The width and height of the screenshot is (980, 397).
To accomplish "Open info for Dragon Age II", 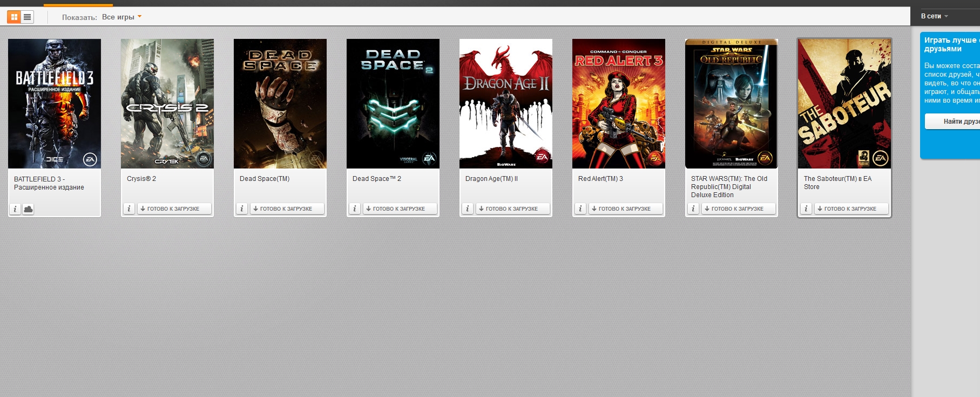I will (x=467, y=208).
